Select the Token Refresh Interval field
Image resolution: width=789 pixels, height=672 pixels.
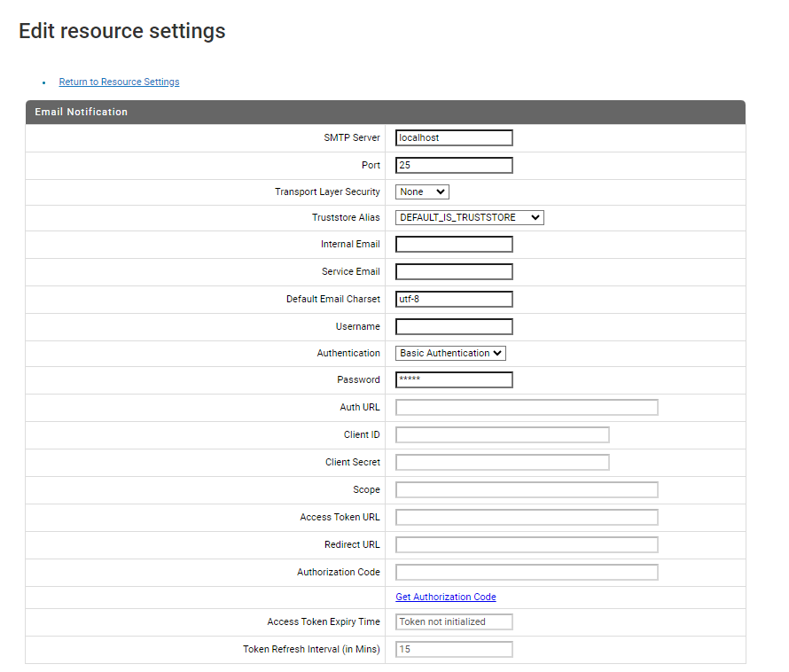coord(454,649)
